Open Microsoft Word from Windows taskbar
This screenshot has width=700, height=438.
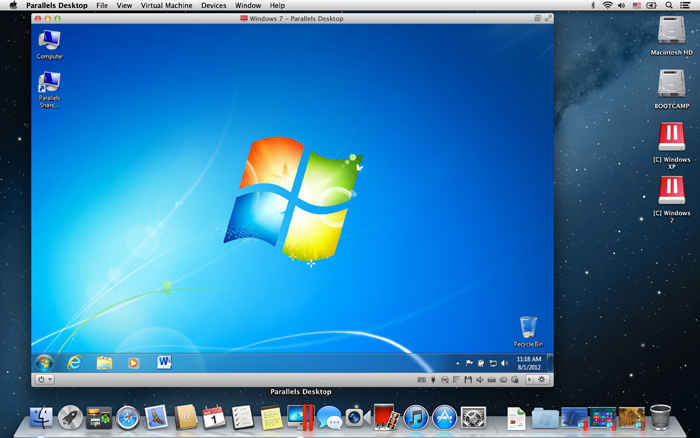point(164,362)
